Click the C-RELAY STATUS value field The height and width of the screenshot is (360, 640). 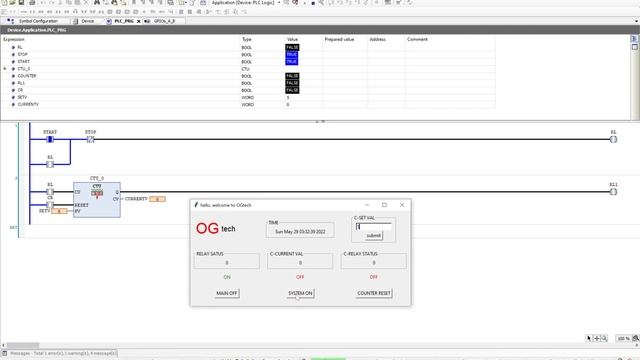tap(373, 263)
